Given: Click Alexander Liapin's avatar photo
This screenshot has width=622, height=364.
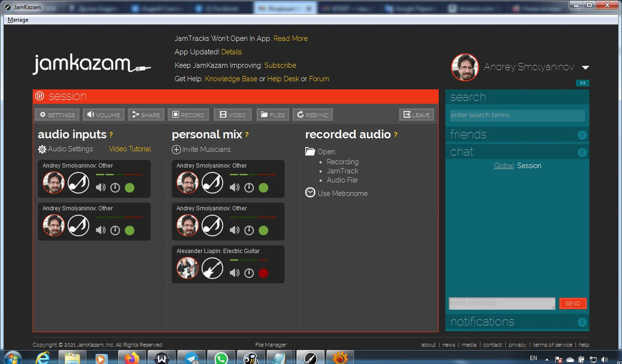Looking at the screenshot, I should (x=187, y=268).
